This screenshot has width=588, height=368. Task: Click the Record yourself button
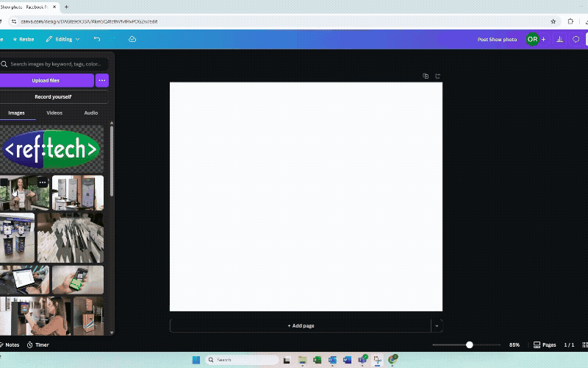pyautogui.click(x=53, y=96)
